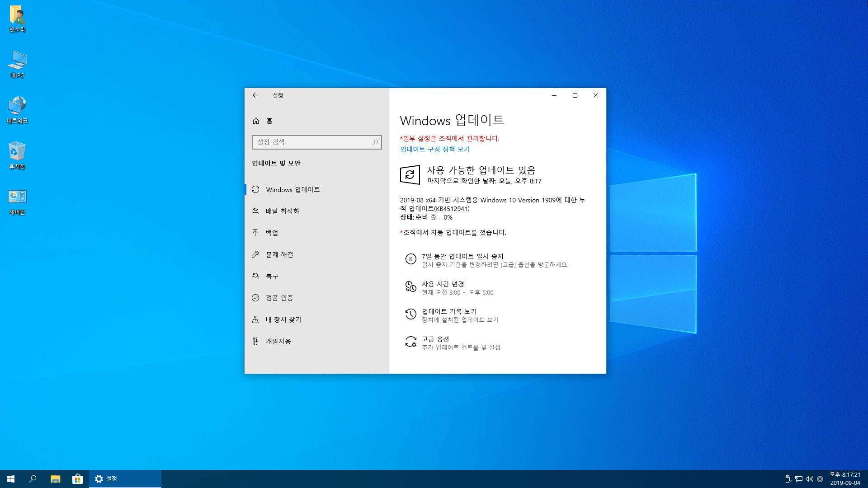Click the 설정 검색 search field
This screenshot has width=868, height=488.
pos(316,142)
